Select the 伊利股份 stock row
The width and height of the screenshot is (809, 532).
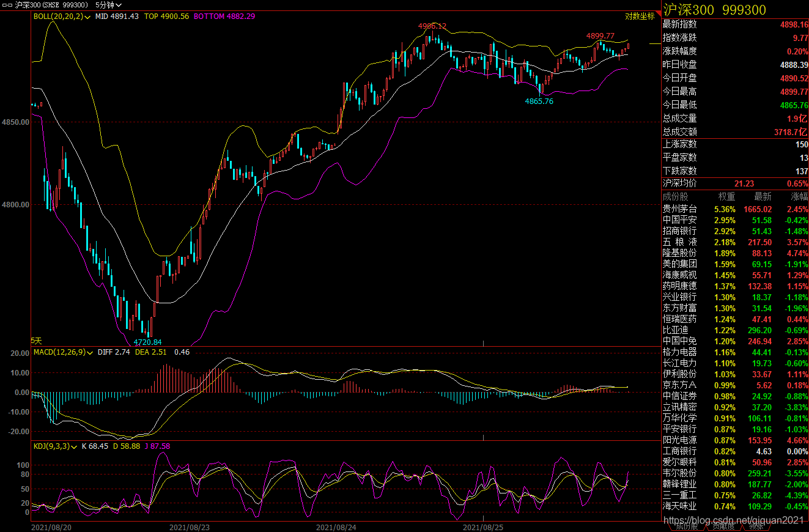736,374
